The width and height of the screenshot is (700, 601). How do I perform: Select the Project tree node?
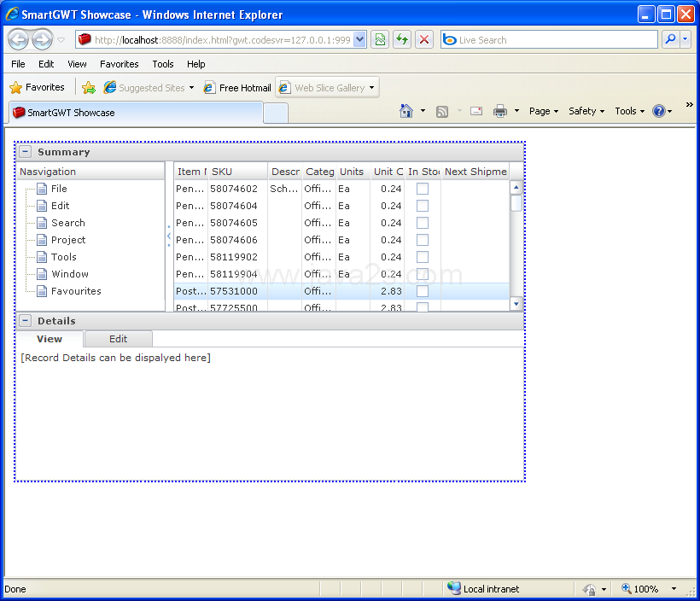68,240
